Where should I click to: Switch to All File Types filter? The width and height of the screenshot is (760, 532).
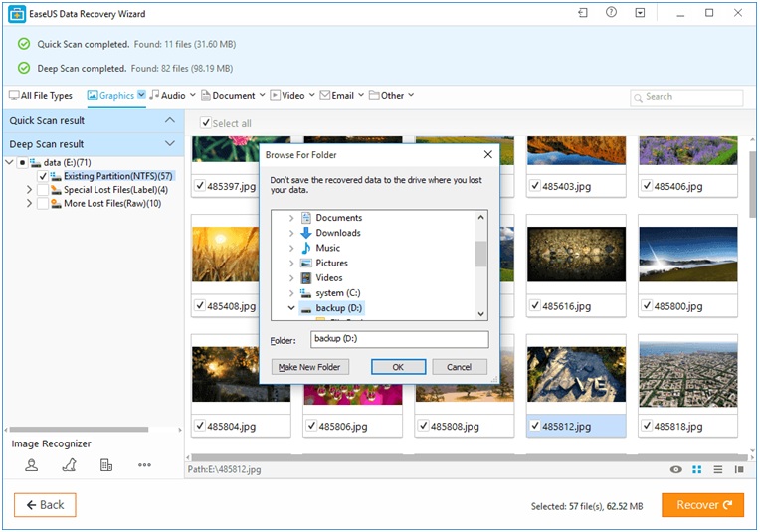pyautogui.click(x=41, y=96)
